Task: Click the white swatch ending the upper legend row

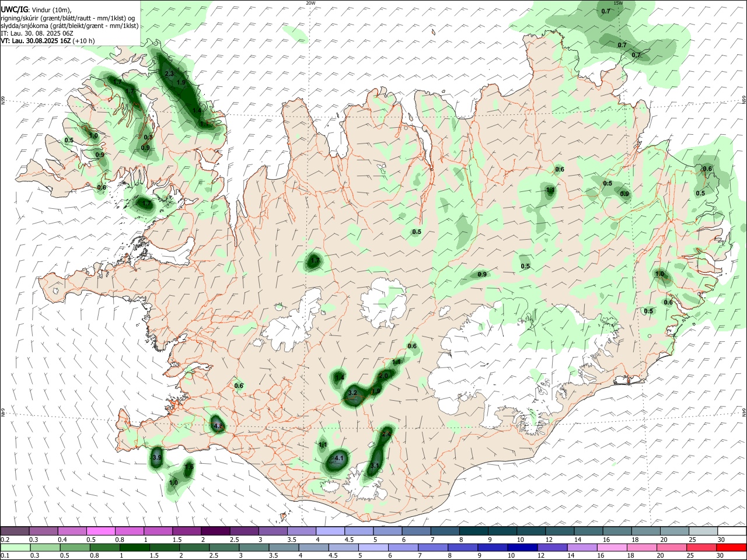Action: 732,531
